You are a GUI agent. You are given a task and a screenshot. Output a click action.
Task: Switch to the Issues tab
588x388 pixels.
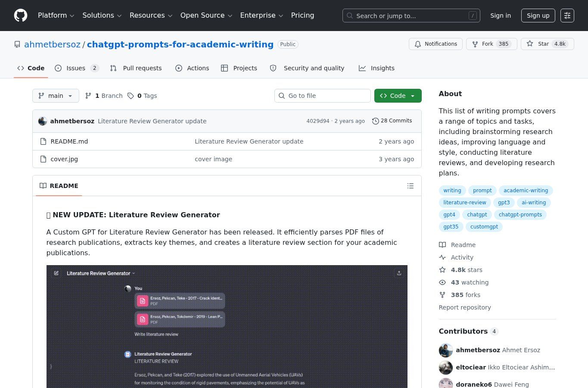[x=77, y=68]
